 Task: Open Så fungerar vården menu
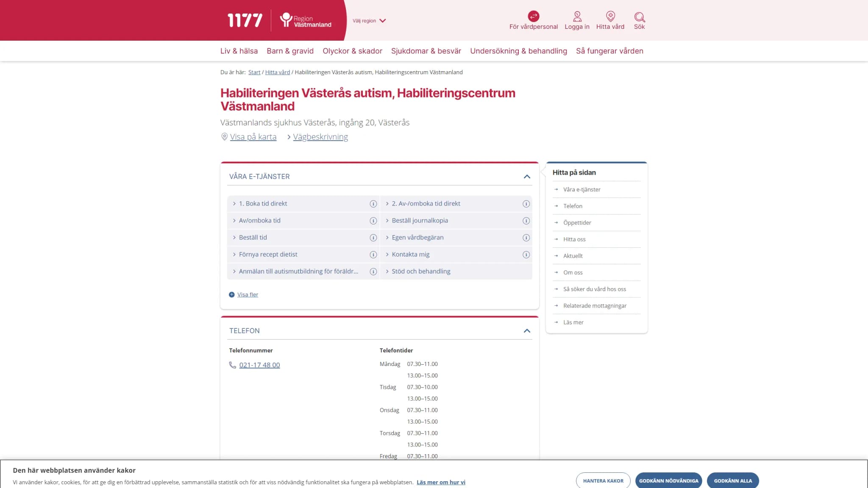click(x=609, y=51)
